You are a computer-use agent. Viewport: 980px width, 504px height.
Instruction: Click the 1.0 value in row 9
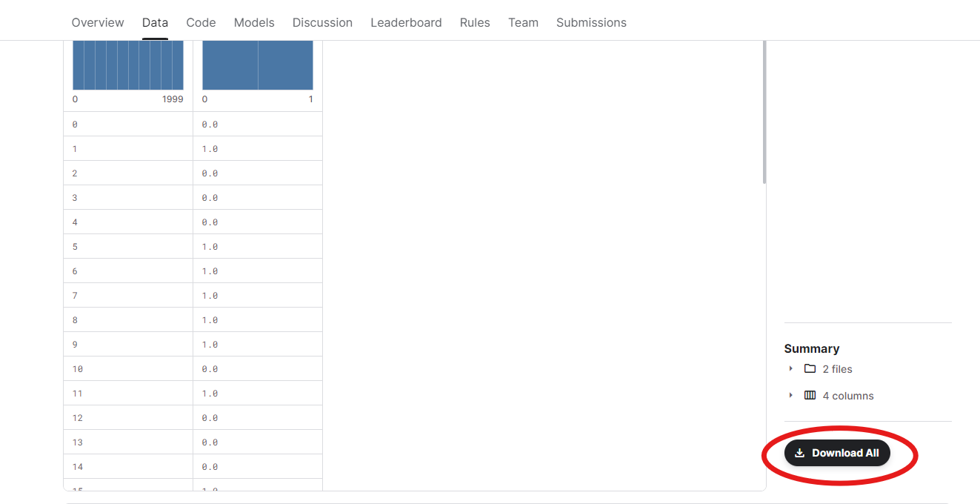pyautogui.click(x=210, y=345)
